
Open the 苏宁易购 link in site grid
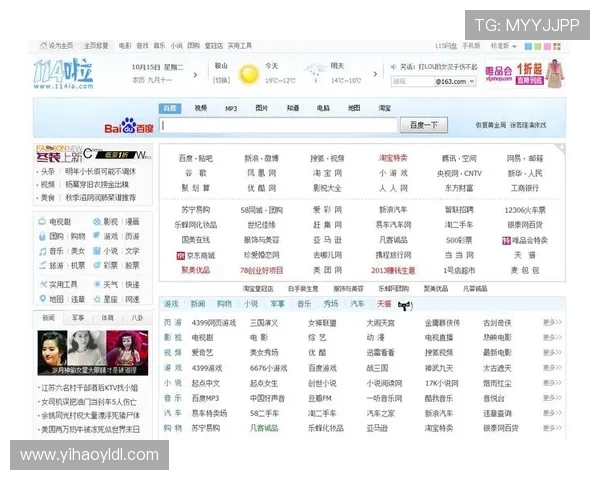(196, 210)
